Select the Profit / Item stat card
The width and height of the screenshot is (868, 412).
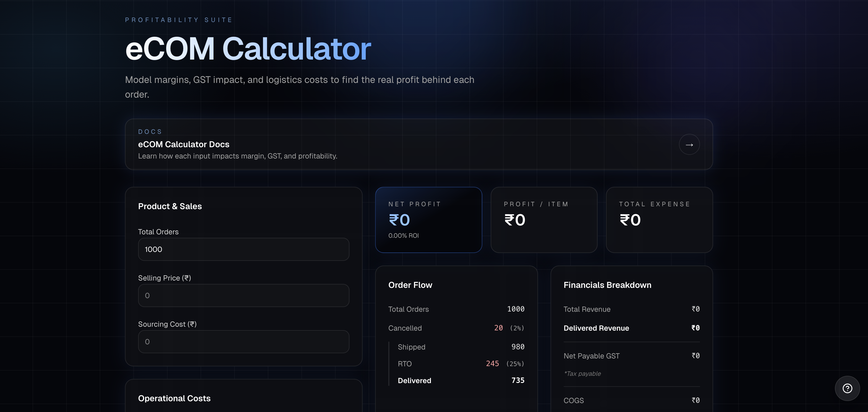pos(544,220)
